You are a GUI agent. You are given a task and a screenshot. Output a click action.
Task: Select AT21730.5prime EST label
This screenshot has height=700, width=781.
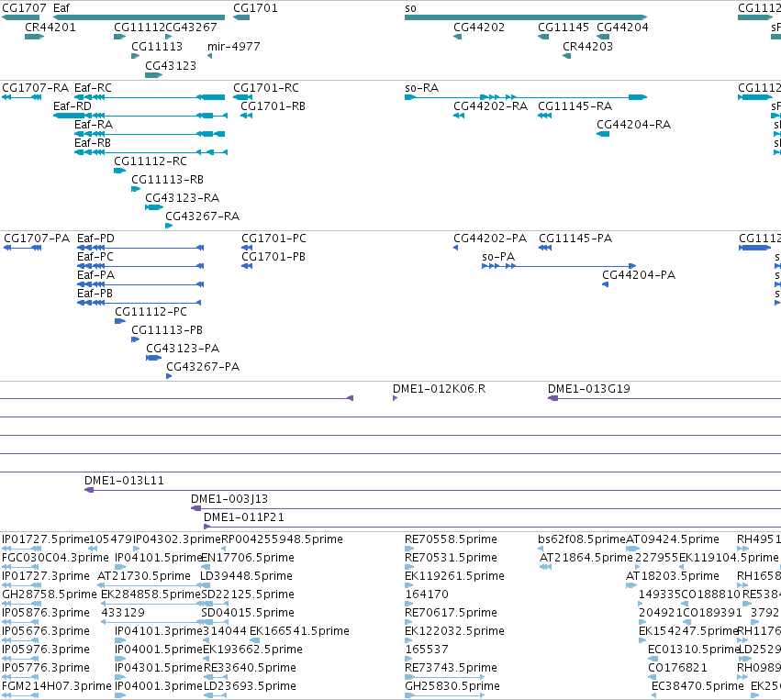(x=144, y=576)
